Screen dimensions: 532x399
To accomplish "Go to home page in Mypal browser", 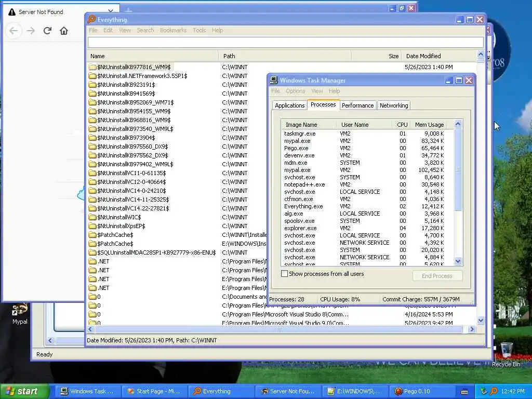I will (64, 31).
